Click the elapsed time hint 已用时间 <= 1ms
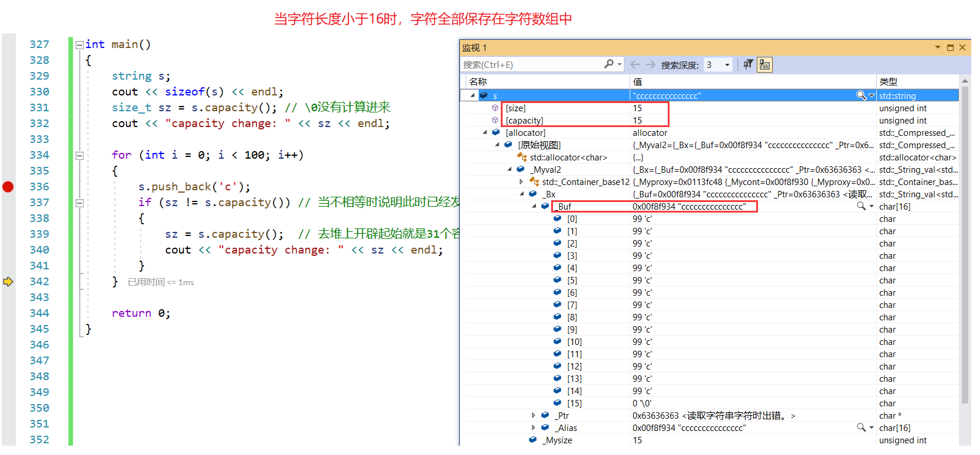Viewport: 980px width, 455px height. coord(161,282)
